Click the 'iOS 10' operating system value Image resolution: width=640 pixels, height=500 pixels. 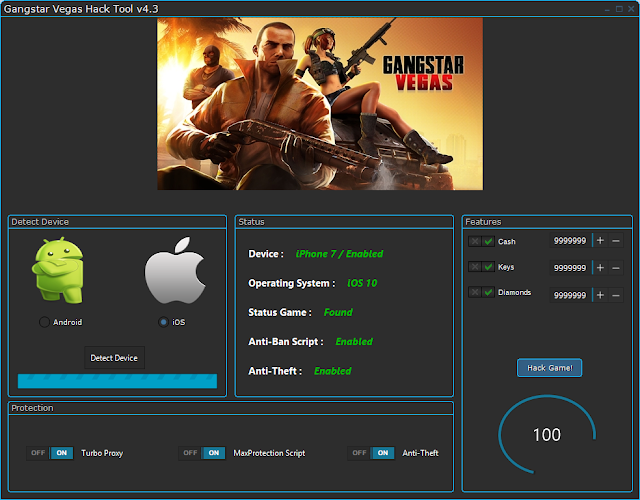click(x=362, y=283)
